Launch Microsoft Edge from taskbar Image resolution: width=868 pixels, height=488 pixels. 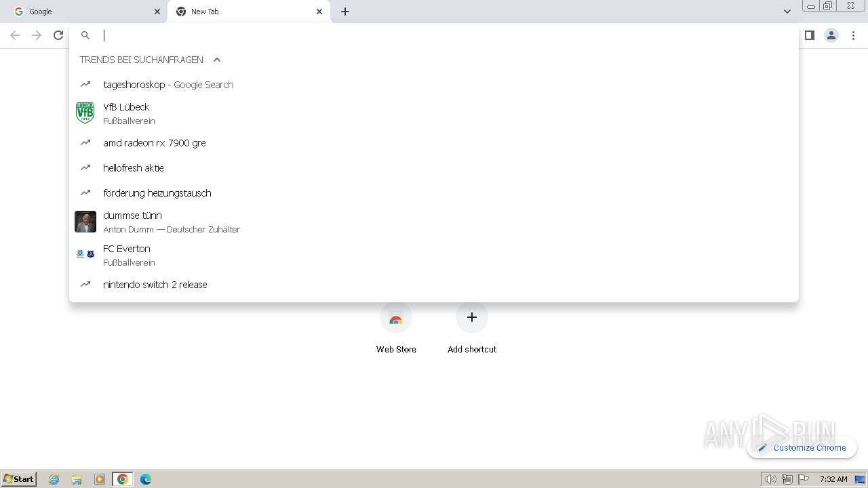click(146, 479)
